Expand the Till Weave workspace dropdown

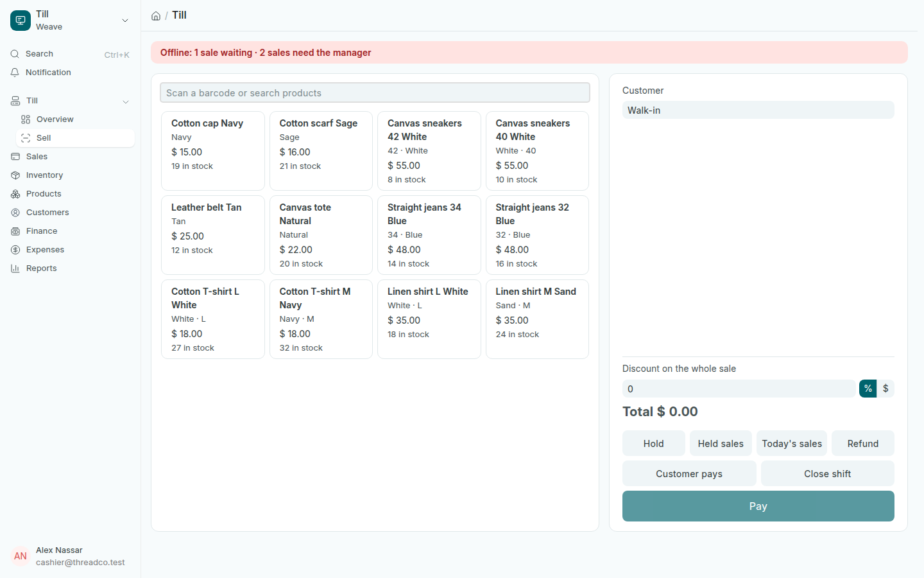[x=125, y=21]
